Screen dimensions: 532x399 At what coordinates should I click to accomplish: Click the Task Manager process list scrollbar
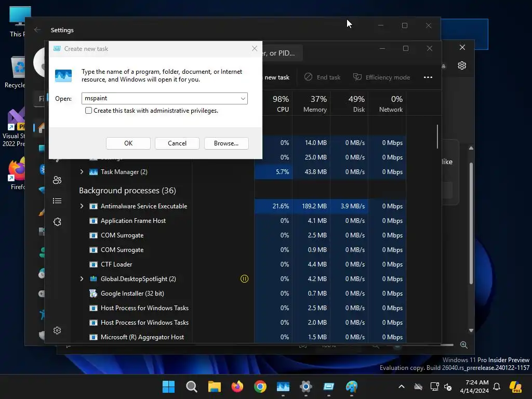(x=437, y=137)
